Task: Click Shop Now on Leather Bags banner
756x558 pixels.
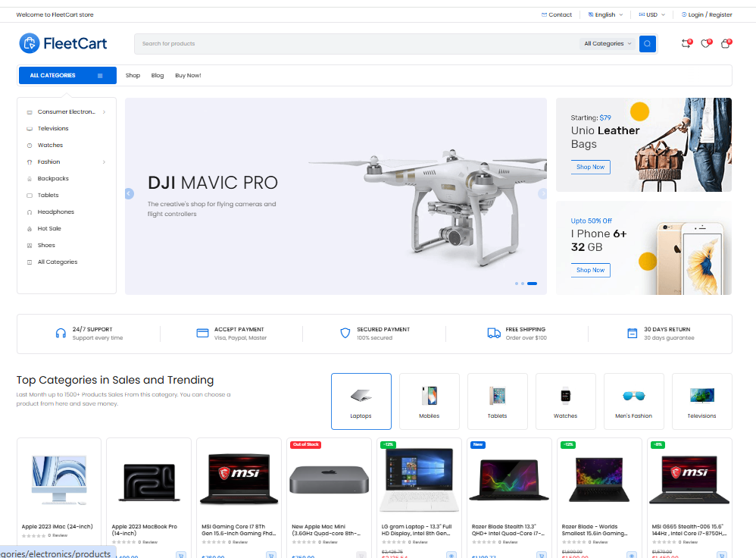Action: click(590, 167)
